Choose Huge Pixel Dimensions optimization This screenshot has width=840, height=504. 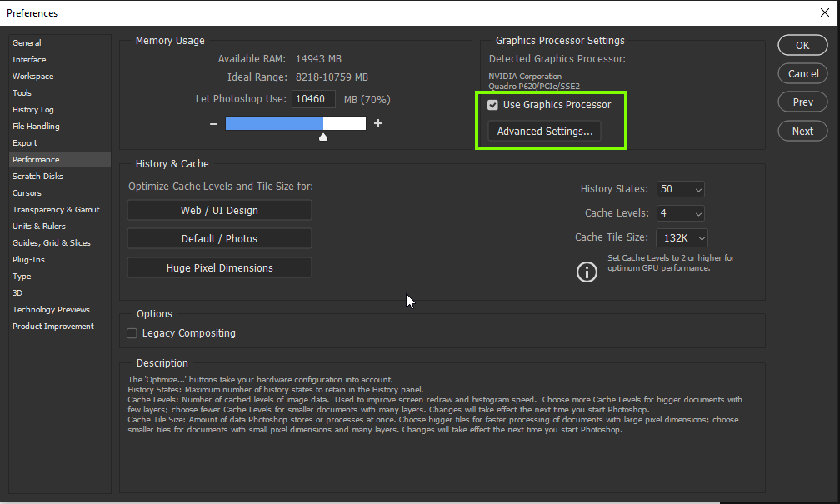point(218,267)
